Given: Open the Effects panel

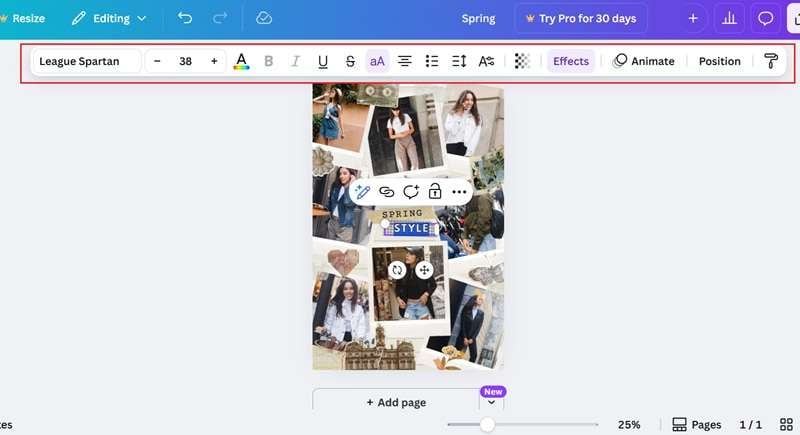Looking at the screenshot, I should [571, 61].
